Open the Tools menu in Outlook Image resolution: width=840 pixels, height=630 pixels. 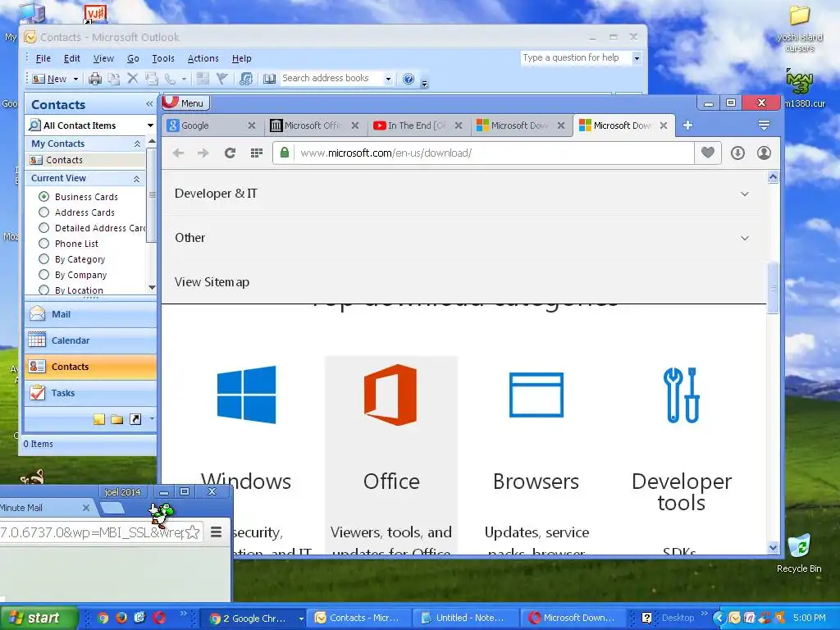click(x=163, y=58)
